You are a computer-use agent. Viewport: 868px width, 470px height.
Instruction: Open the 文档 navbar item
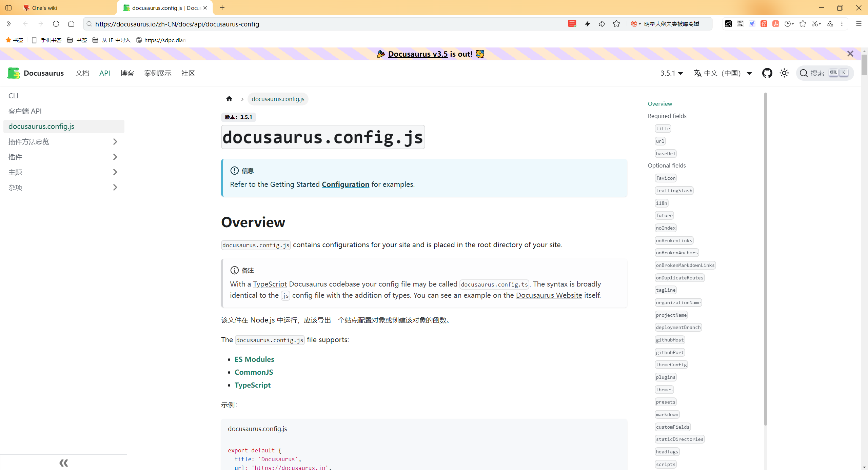[x=82, y=73]
